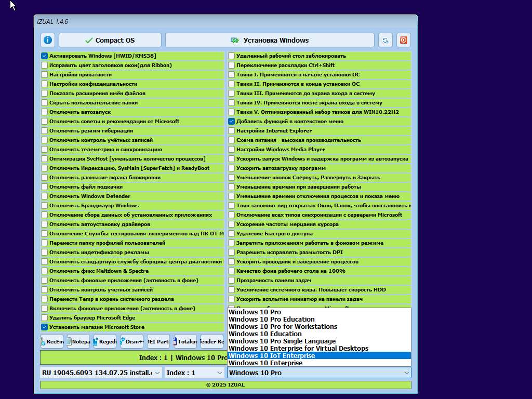The width and height of the screenshot is (532, 399).
Task: Select Windows 10 Pro Single Language
Action: 319,341
